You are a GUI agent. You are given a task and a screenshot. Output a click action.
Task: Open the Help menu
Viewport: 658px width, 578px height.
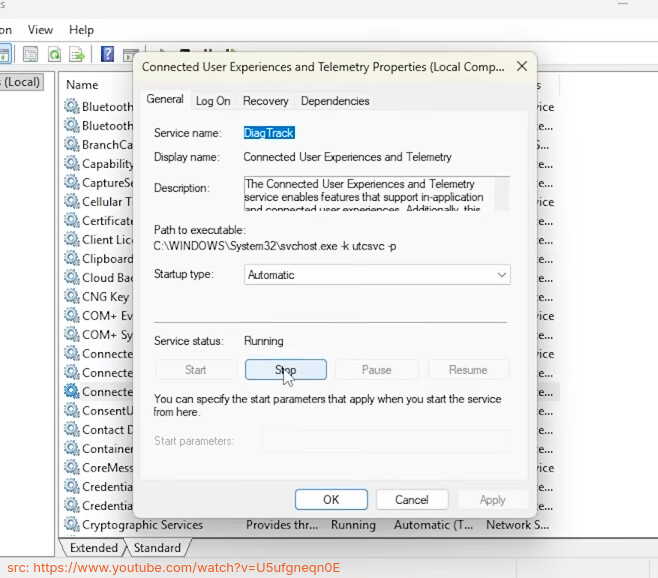(81, 30)
